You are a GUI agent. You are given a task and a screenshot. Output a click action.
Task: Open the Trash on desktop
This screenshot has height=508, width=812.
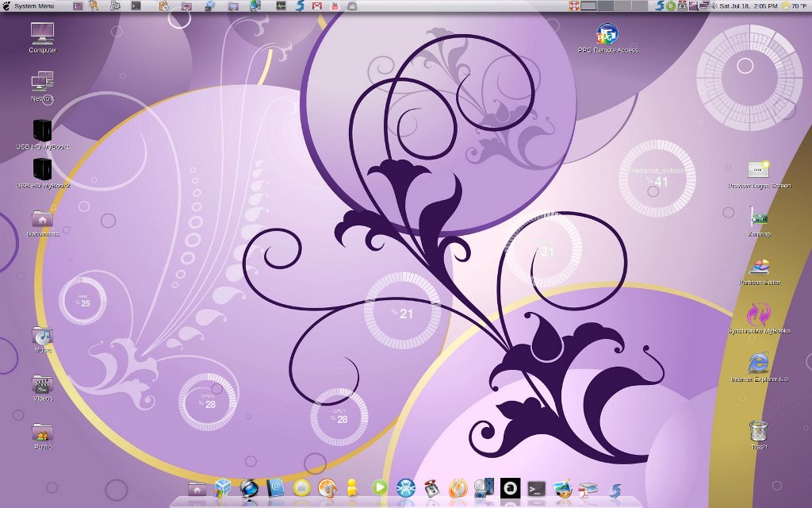tap(759, 435)
